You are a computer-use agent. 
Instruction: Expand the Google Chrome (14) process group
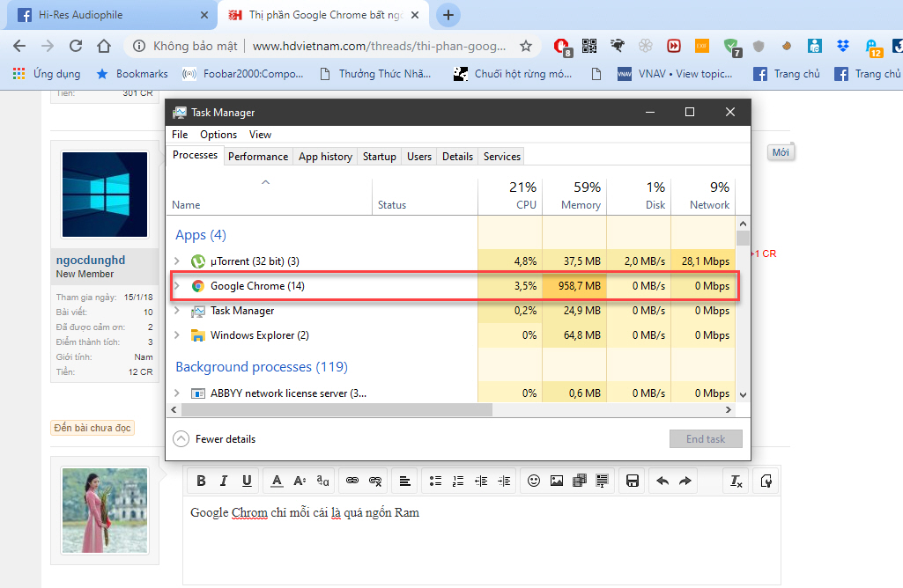(x=177, y=286)
